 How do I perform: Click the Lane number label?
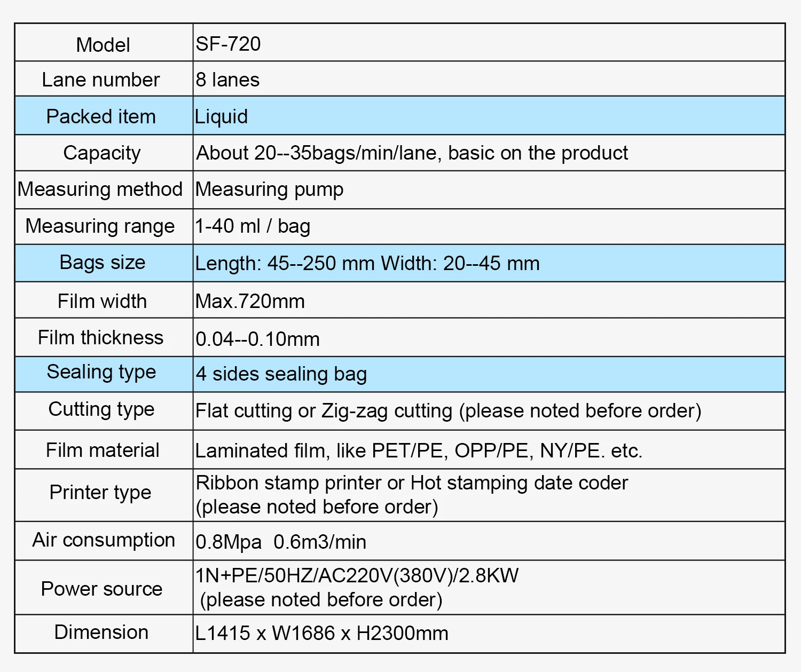pos(101,80)
